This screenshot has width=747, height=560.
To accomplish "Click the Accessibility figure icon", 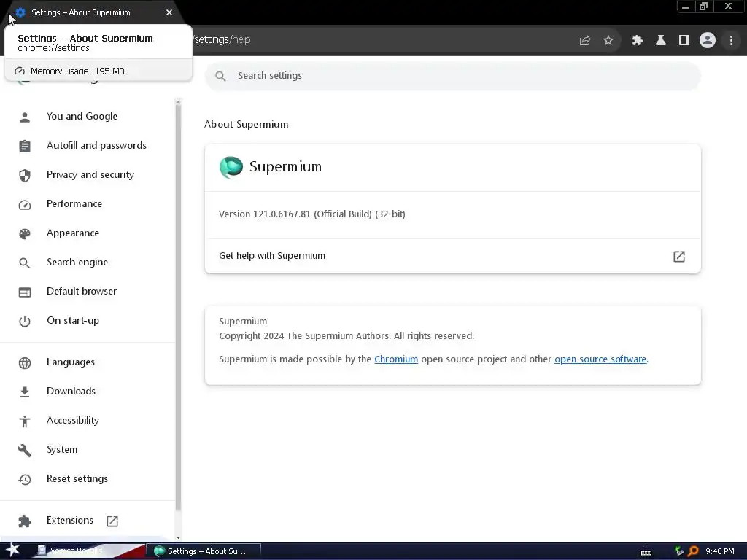I will coord(25,421).
